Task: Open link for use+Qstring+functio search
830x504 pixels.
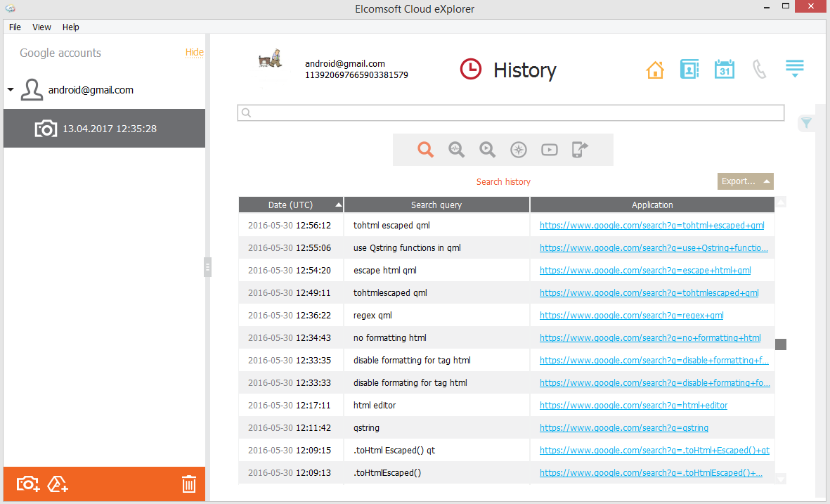Action: pyautogui.click(x=654, y=247)
